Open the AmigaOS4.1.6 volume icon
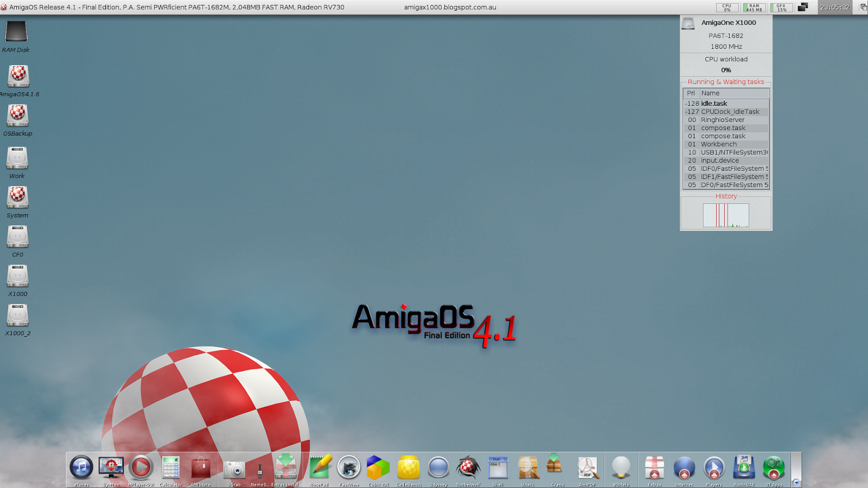This screenshot has width=868, height=488. pyautogui.click(x=18, y=76)
